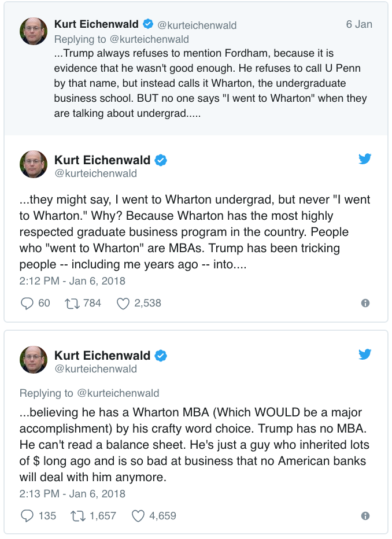Open the info icon on the 2:13 PM tweet

tap(365, 516)
